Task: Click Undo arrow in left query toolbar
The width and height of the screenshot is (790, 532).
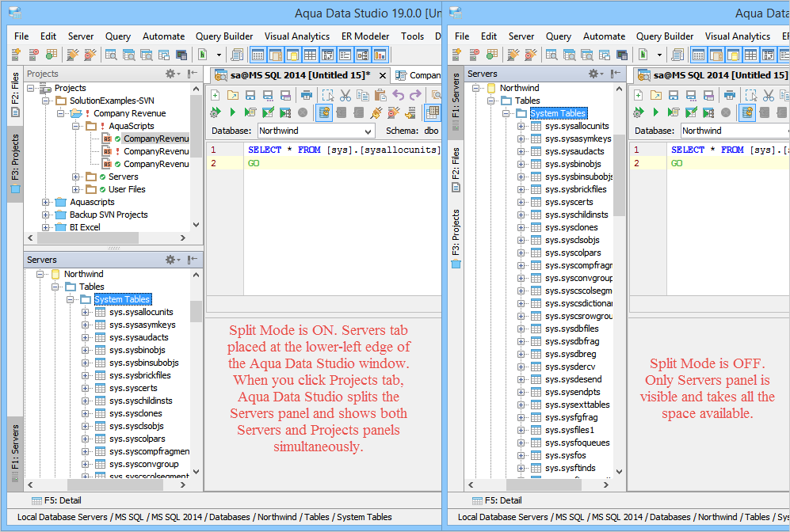Action: click(x=398, y=95)
